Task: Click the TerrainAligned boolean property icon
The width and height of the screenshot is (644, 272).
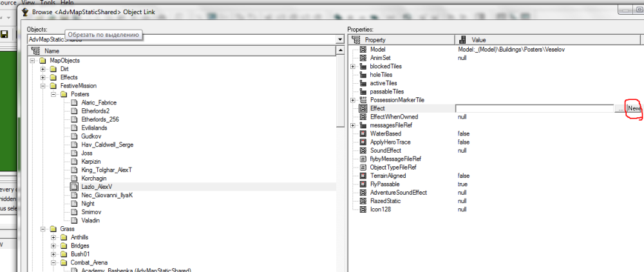Action: (x=363, y=175)
